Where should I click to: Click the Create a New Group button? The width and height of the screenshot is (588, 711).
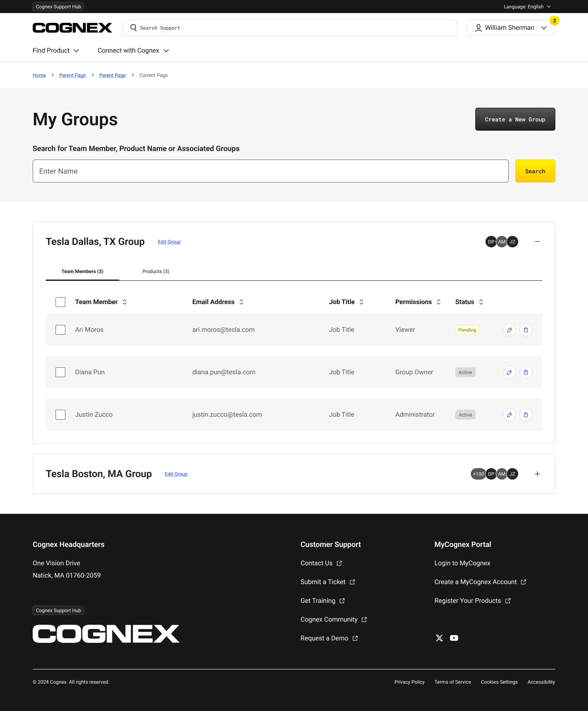pyautogui.click(x=515, y=119)
